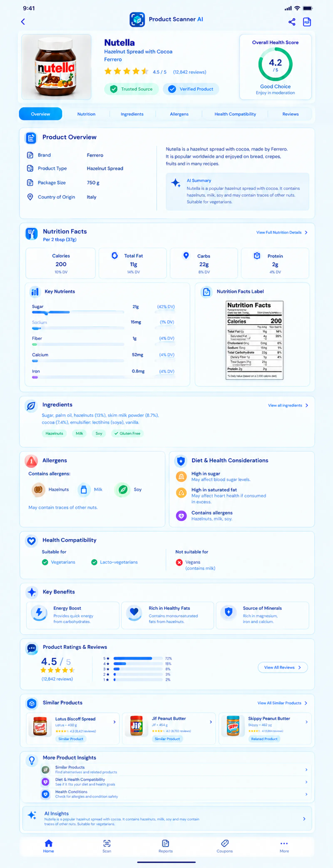Viewport: 333px width, 868px height.
Task: Go to Home in bottom navigation
Action: [x=48, y=846]
